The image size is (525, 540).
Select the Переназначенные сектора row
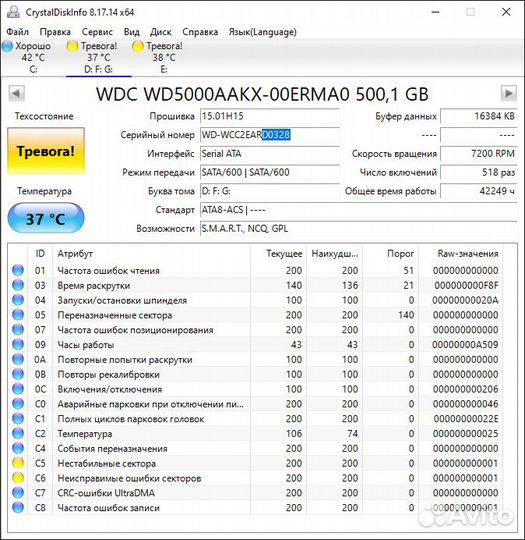tap(256, 315)
